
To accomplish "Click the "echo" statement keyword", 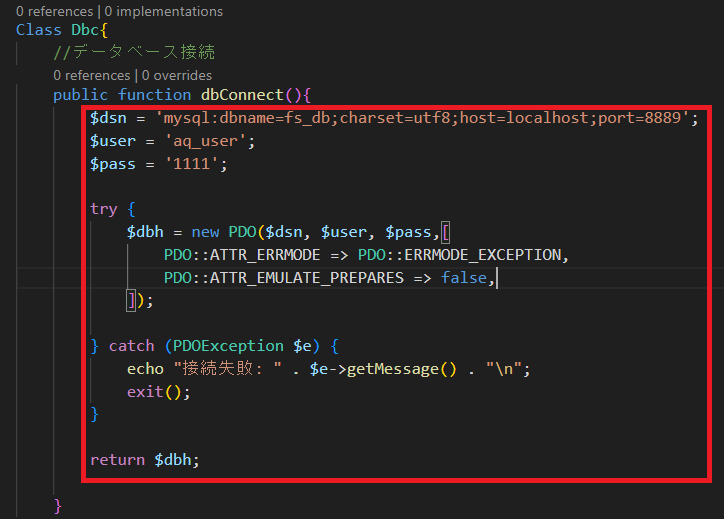I will 145,369.
